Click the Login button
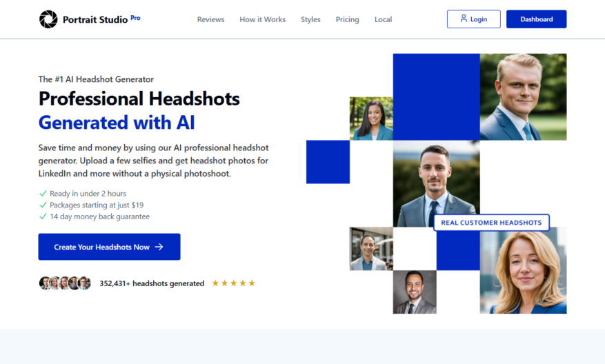 pyautogui.click(x=474, y=19)
